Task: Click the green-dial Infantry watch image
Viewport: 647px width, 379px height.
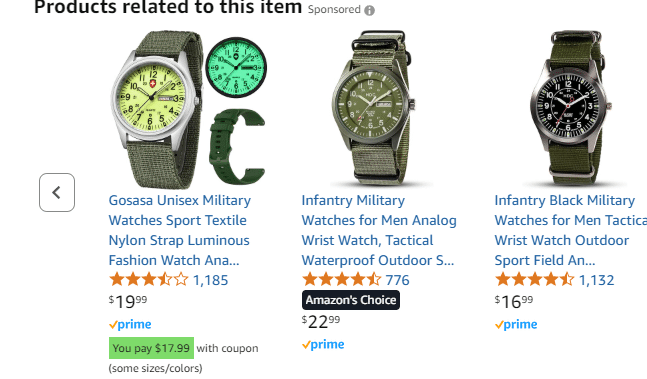Action: tap(373, 108)
